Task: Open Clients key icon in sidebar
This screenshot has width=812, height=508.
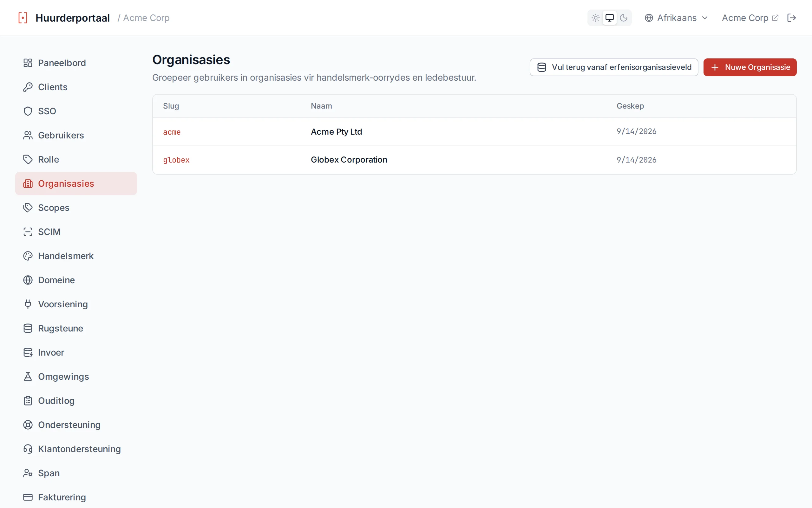Action: tap(28, 87)
